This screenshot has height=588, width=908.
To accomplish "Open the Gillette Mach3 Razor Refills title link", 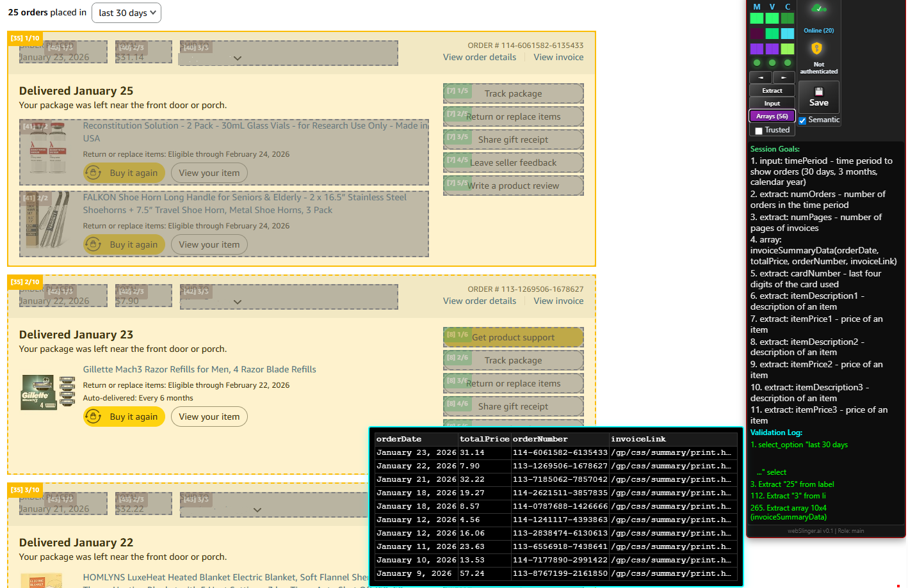I will [199, 369].
